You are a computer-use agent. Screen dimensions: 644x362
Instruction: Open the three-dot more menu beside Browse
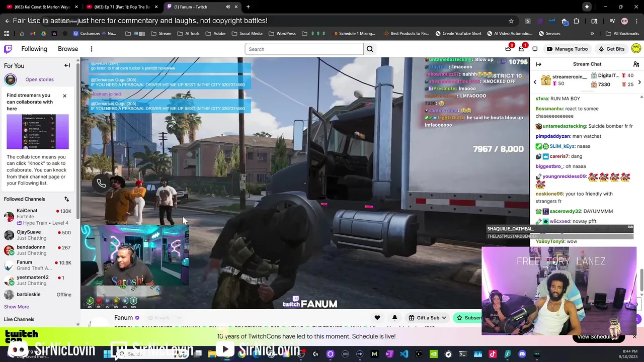pyautogui.click(x=92, y=49)
